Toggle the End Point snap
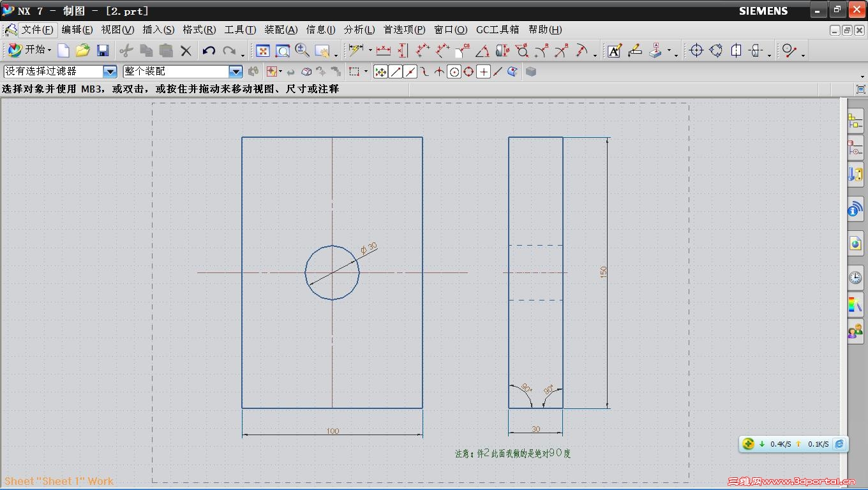 396,71
